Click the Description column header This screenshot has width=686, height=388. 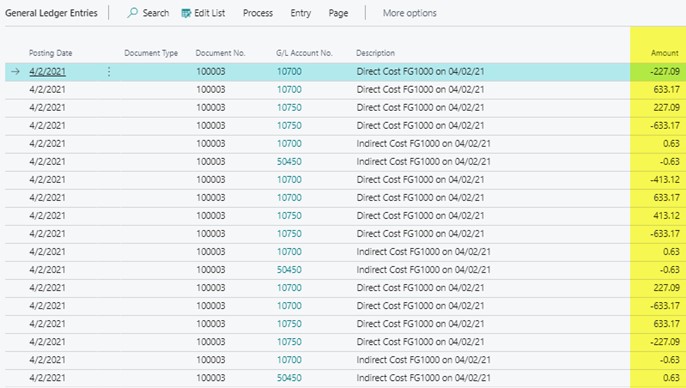click(x=375, y=53)
